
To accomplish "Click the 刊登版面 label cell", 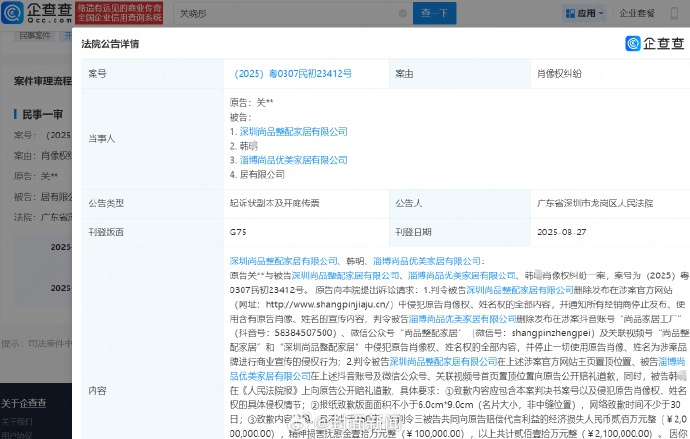I will (152, 232).
